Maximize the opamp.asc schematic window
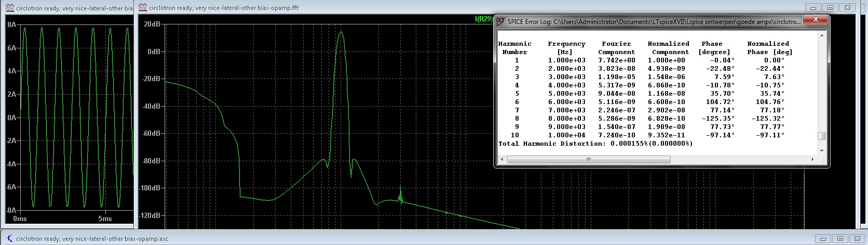The width and height of the screenshot is (868, 245). 841,239
